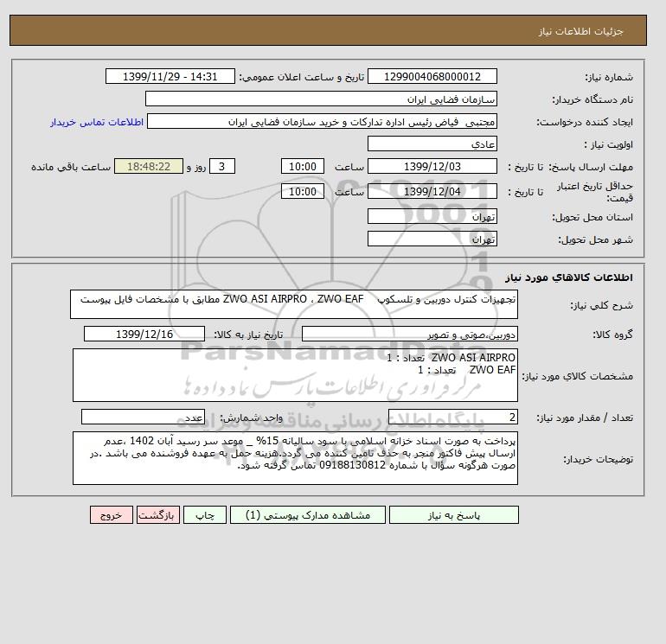This screenshot has height=644, width=666.
Task: Click the text ساعت باقی مانده
Action: [x=71, y=167]
